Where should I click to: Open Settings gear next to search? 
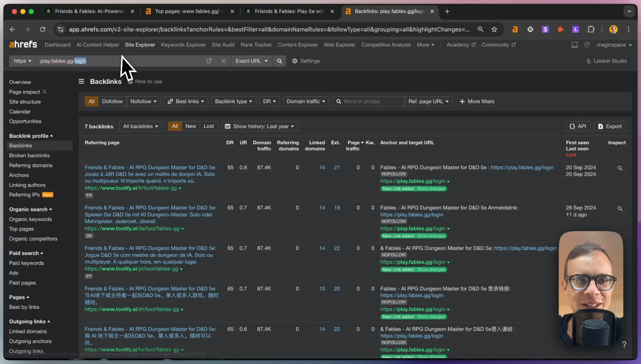click(x=306, y=61)
